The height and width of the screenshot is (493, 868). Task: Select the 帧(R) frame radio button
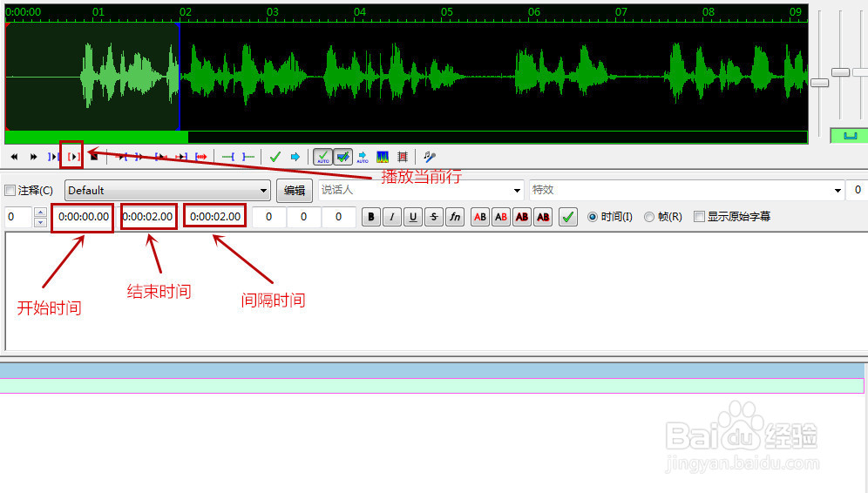648,217
